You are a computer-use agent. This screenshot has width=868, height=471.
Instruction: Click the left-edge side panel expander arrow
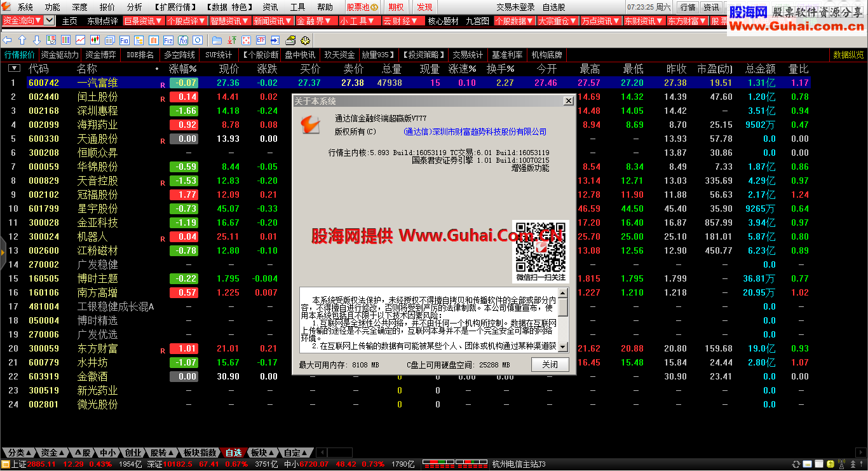pos(3,252)
